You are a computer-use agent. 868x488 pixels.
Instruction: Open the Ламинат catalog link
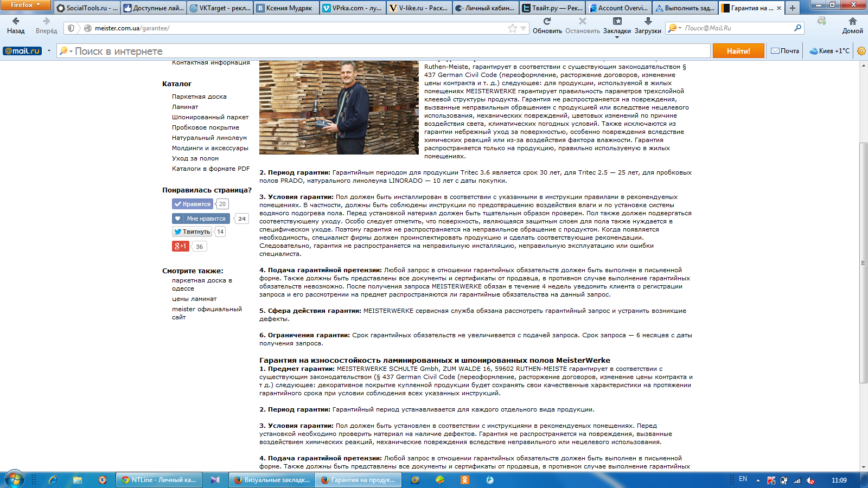coord(185,107)
